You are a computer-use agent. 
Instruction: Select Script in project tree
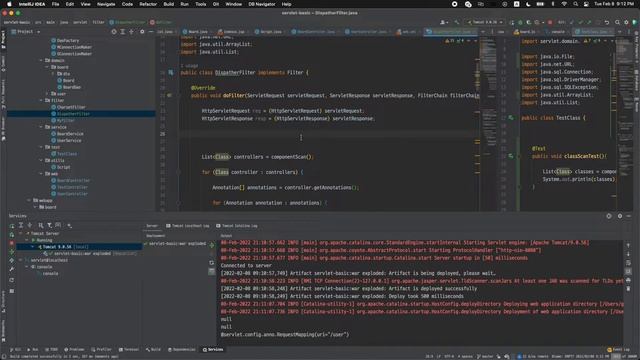click(61, 167)
